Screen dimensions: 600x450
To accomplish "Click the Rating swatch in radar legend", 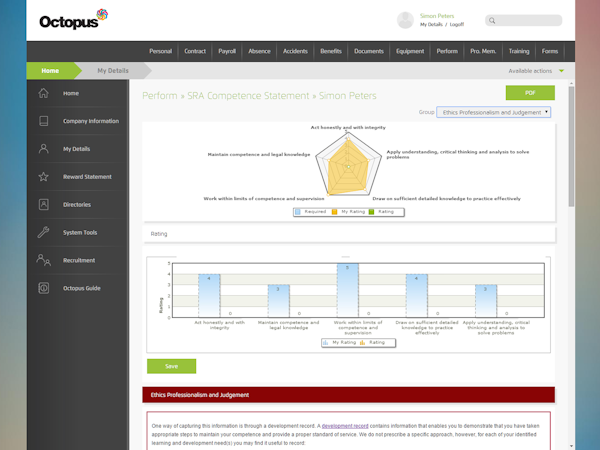I will 381,212.
